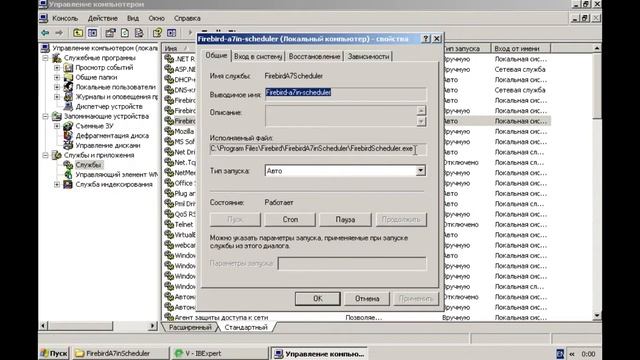The width and height of the screenshot is (640, 360).
Task: Click the toolbar icon right of Help
Action: click(171, 33)
